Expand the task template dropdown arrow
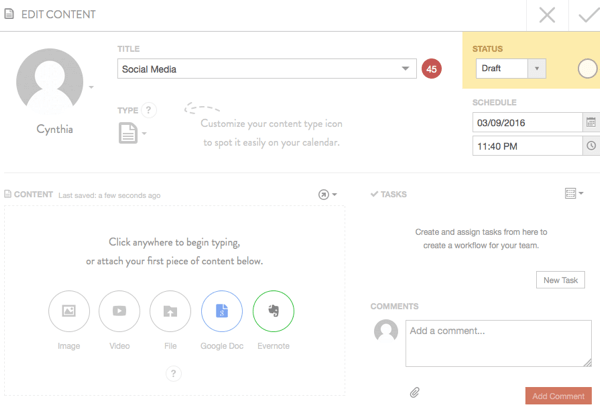The width and height of the screenshot is (600, 410). pyautogui.click(x=581, y=193)
